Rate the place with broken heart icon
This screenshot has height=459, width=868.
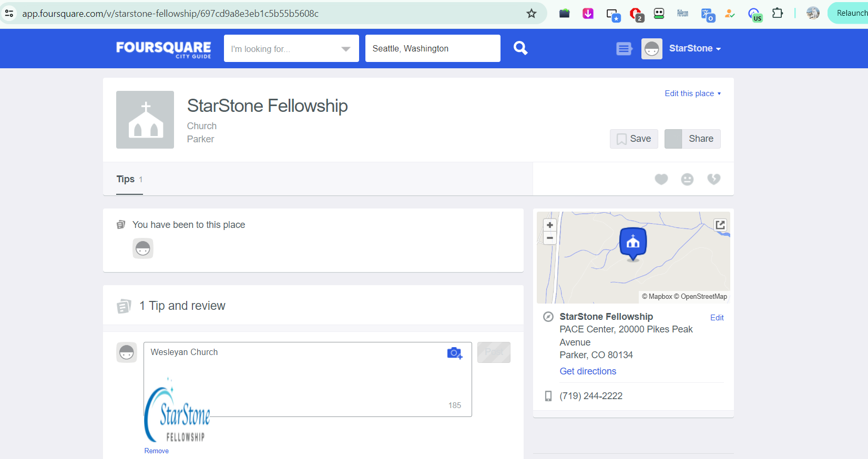(x=713, y=179)
